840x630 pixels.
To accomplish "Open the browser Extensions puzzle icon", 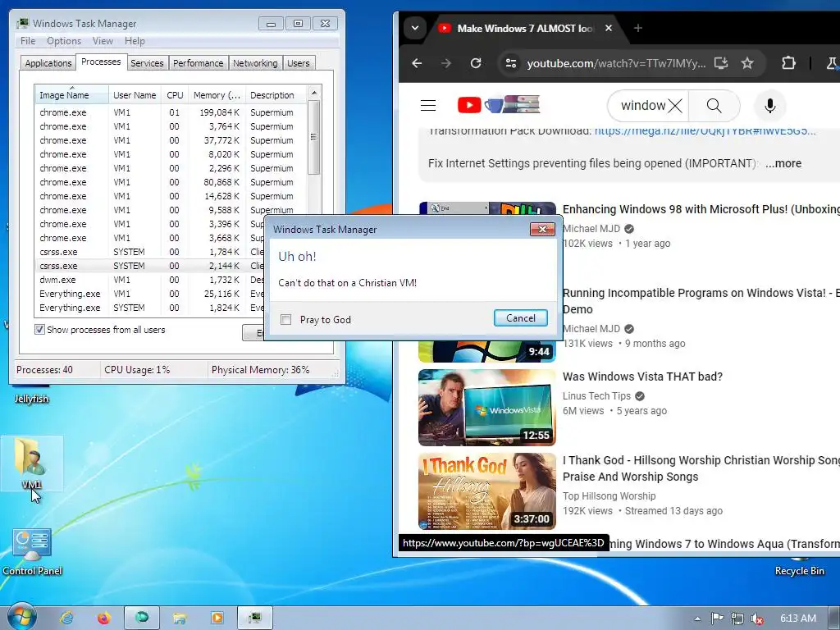I will (x=788, y=63).
